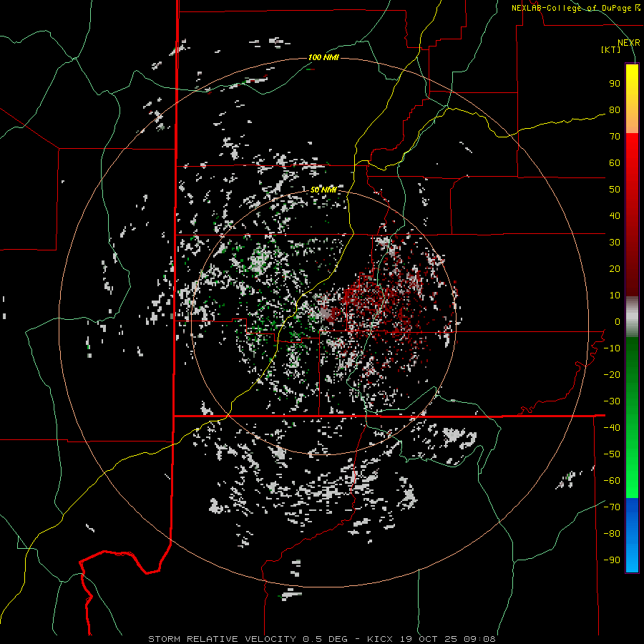Pick the gray zero-velocity segment of the color bar
This screenshot has width=644, height=644.
coord(632,317)
